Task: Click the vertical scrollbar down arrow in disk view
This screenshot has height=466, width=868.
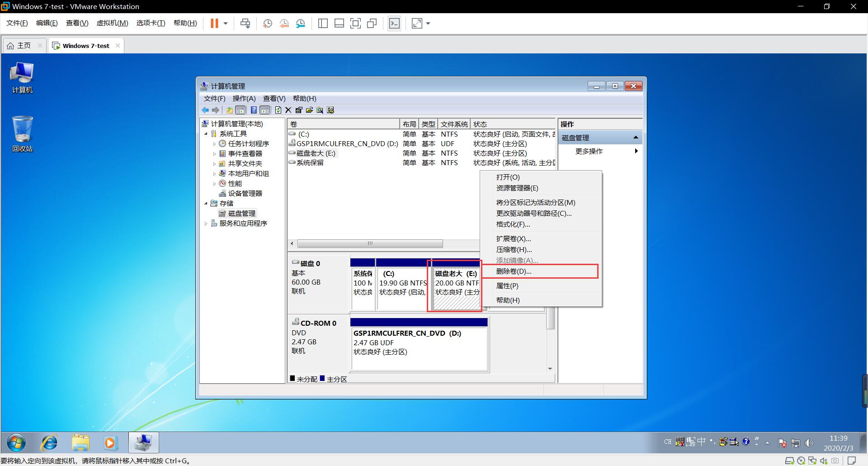Action: point(550,369)
